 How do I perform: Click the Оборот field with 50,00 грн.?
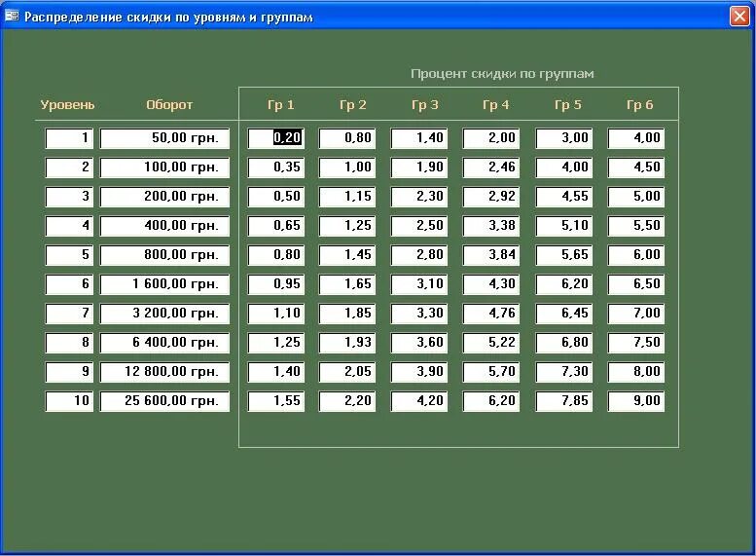coord(164,138)
